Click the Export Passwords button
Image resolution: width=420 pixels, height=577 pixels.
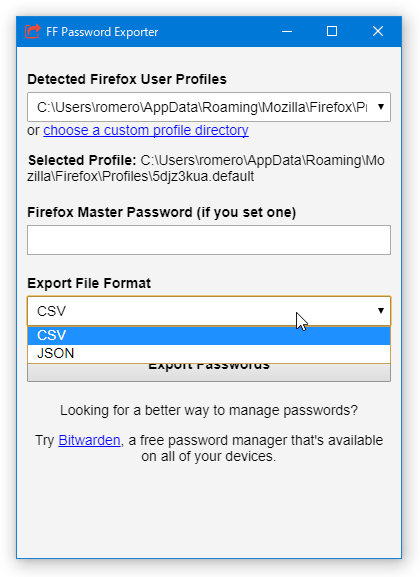click(x=209, y=372)
